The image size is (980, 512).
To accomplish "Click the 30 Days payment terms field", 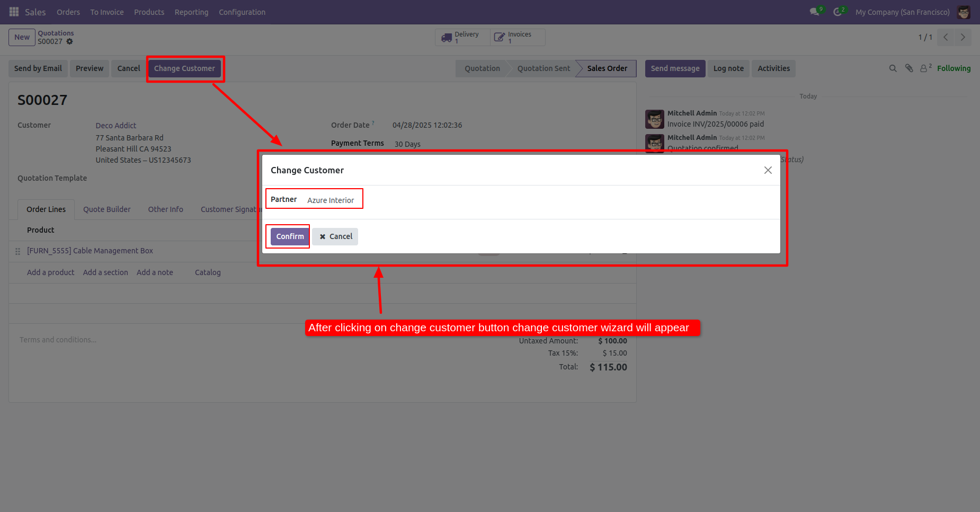I will point(407,144).
